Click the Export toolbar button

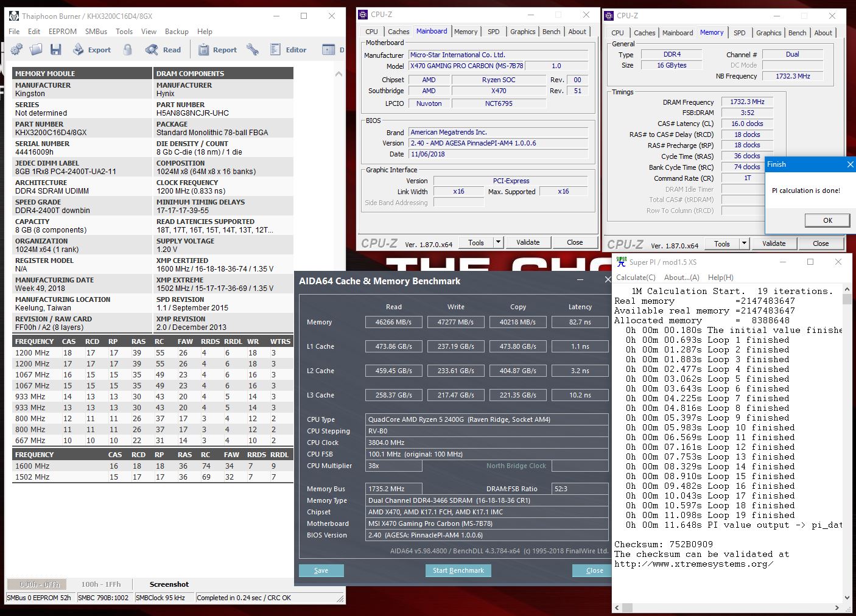pyautogui.click(x=92, y=50)
